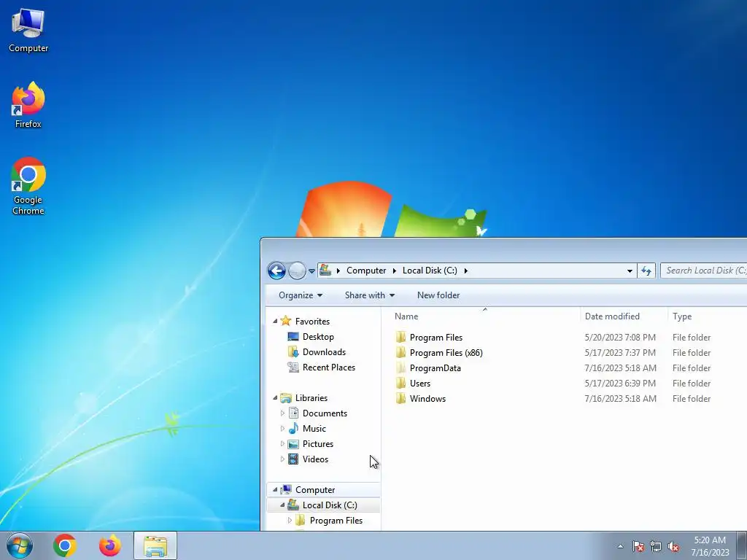Sort by the Date modified column header
The image size is (747, 560).
point(624,316)
